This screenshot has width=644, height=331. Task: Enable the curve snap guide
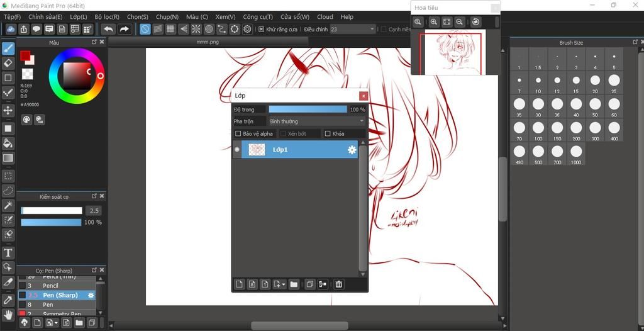coord(222,29)
